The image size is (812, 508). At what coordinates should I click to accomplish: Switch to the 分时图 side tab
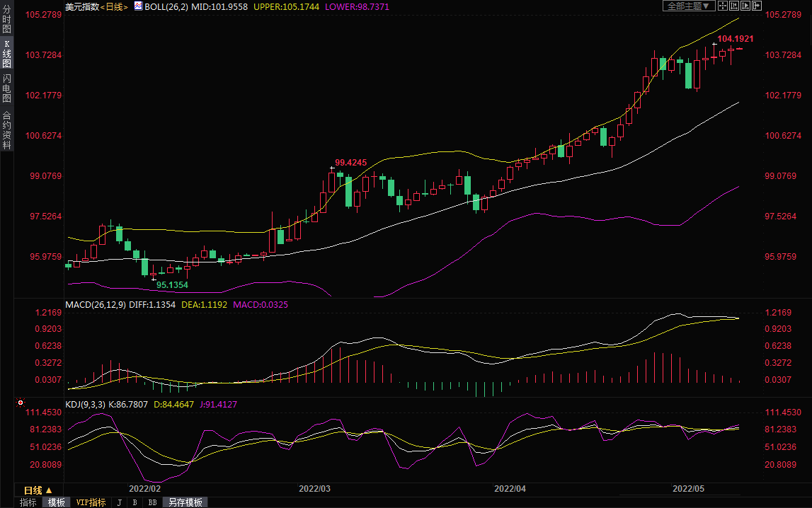[6, 20]
